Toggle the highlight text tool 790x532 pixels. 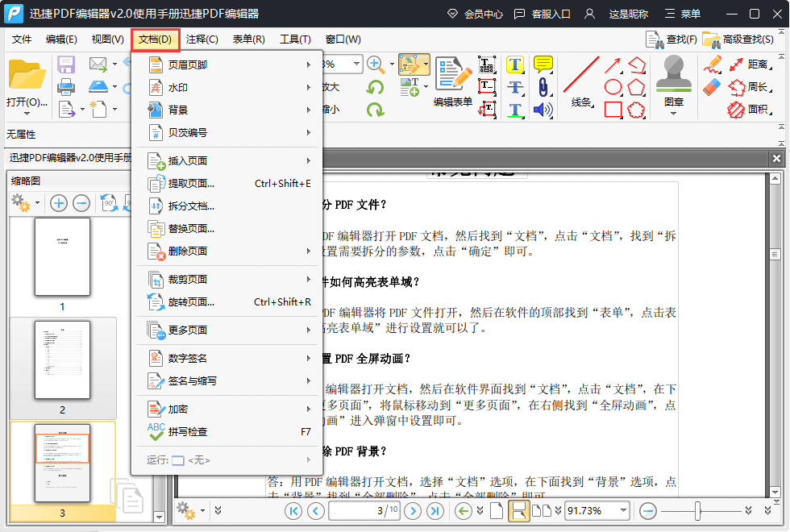pyautogui.click(x=515, y=64)
